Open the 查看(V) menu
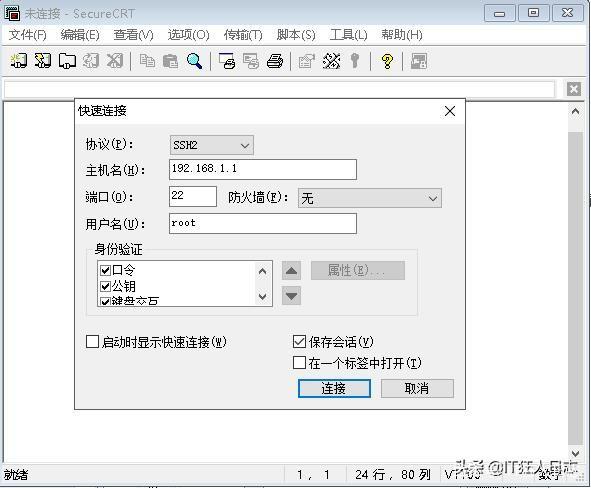The image size is (591, 488). [x=133, y=35]
